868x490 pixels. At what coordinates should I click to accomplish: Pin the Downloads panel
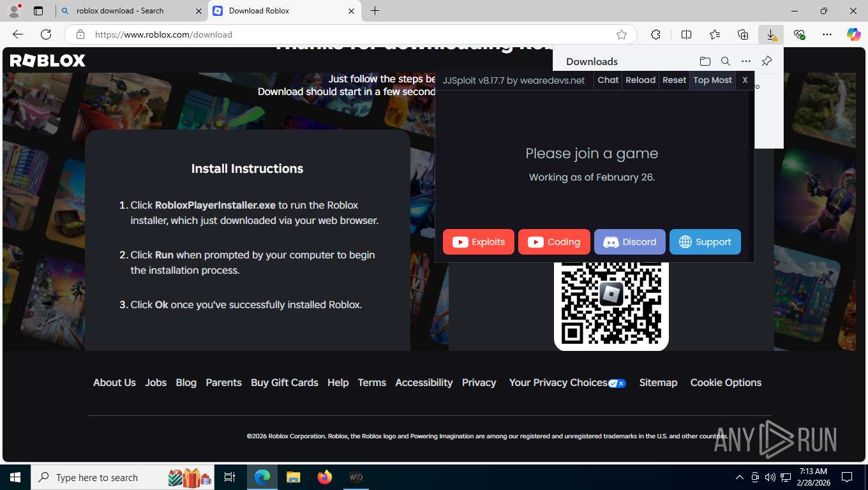(x=767, y=61)
